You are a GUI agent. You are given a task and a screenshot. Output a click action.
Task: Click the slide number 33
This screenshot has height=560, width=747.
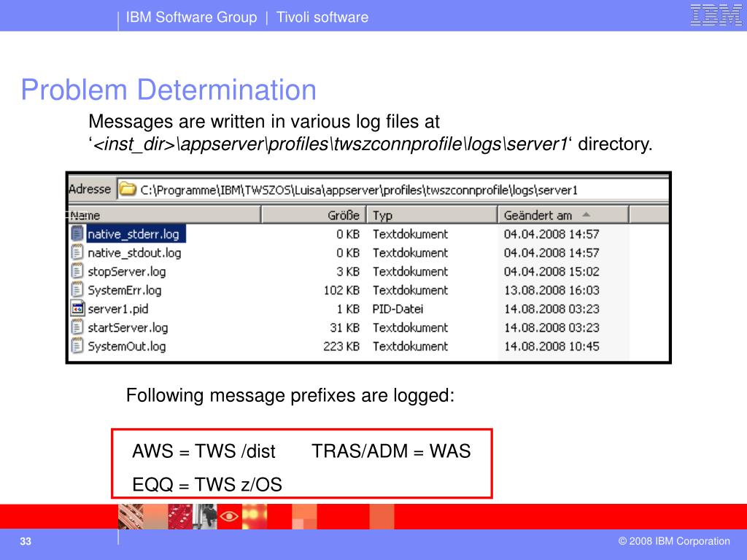(26, 542)
